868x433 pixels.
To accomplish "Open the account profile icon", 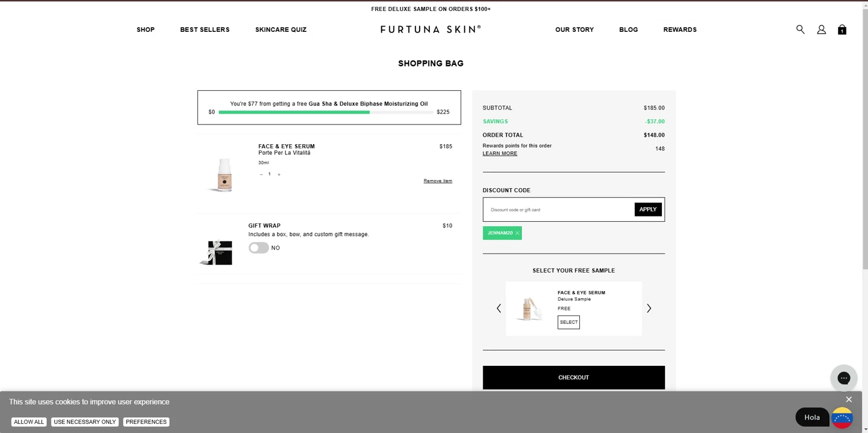I will pyautogui.click(x=821, y=30).
